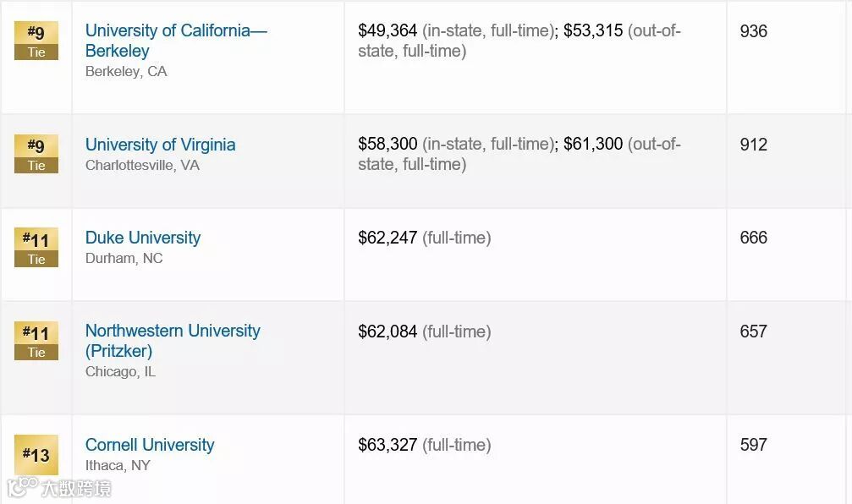Click the $49,364 in-state tuition figure
The height and width of the screenshot is (504, 852).
[x=388, y=31]
